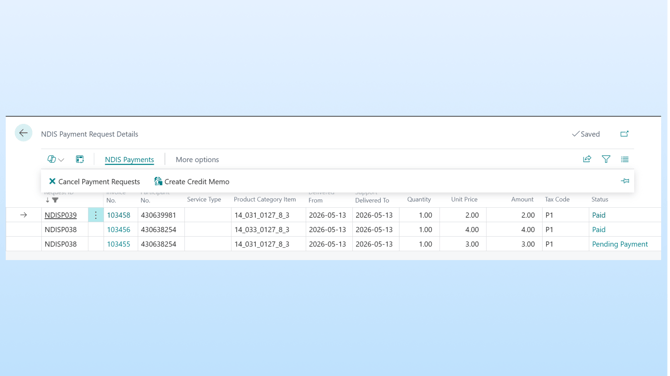
Task: Select the unit price 4.00 cell
Action: click(463, 229)
